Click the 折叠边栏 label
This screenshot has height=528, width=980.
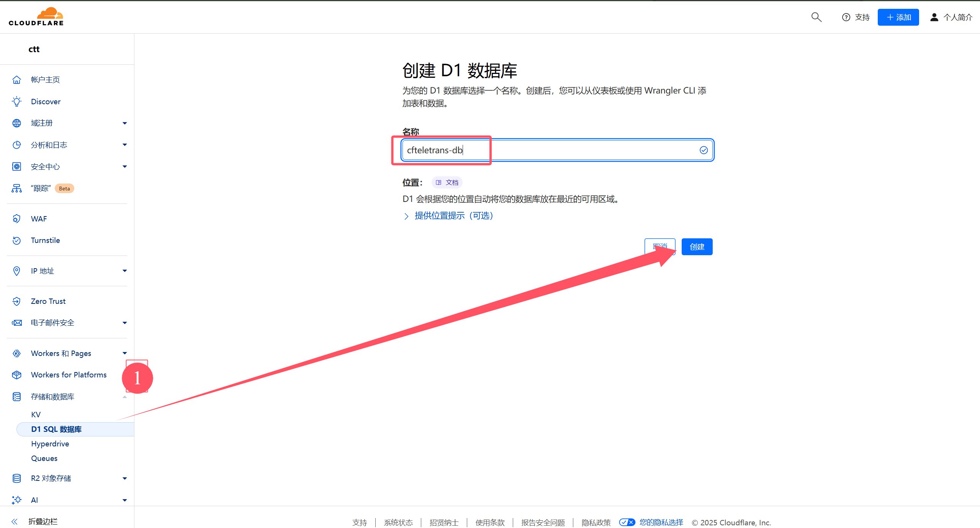[x=43, y=521]
